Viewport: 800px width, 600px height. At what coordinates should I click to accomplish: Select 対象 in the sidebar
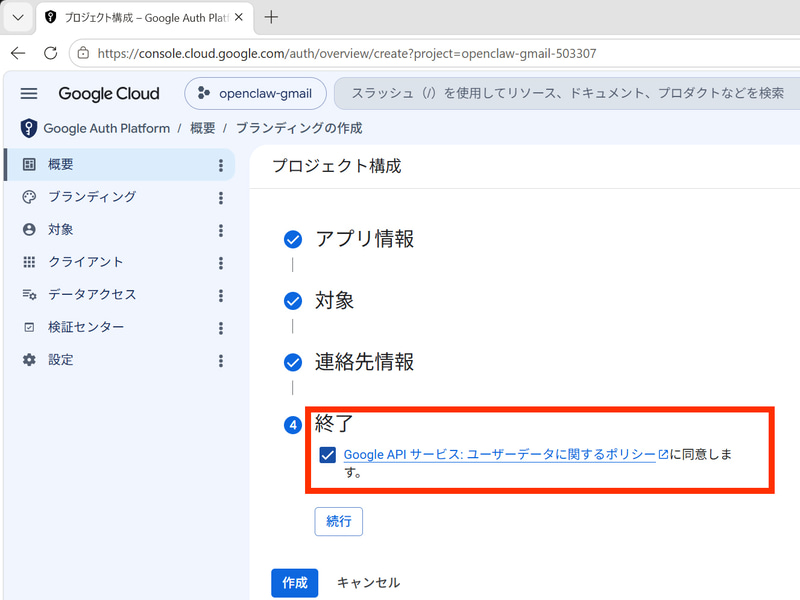(x=119, y=230)
